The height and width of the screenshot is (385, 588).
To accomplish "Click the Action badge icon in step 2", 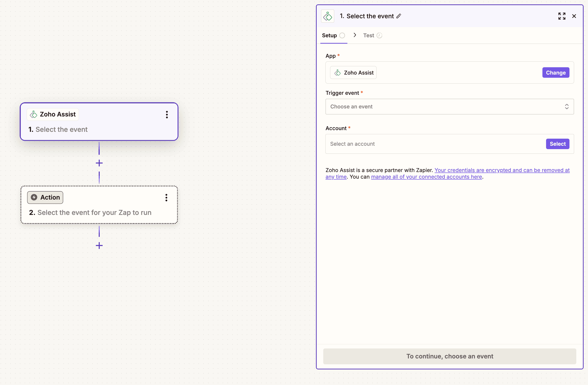I will [x=34, y=197].
